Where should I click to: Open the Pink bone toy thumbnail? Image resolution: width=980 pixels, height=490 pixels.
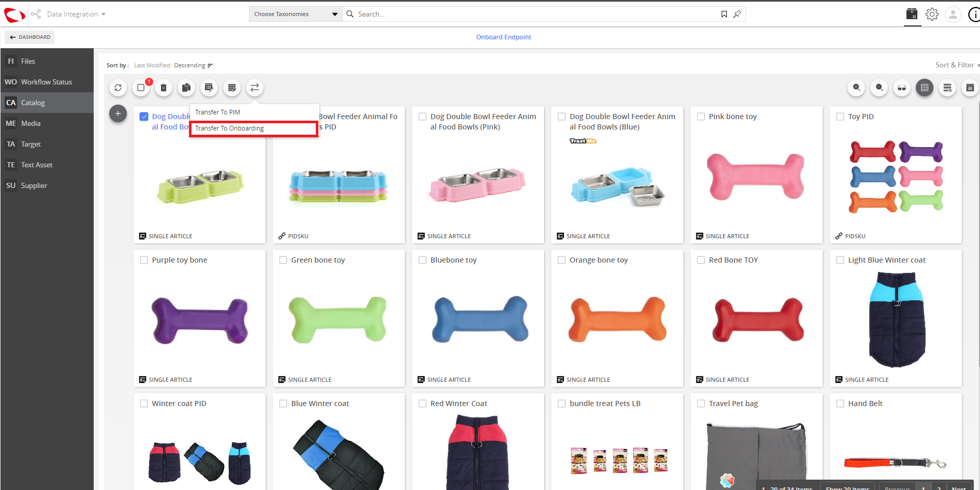pyautogui.click(x=756, y=177)
